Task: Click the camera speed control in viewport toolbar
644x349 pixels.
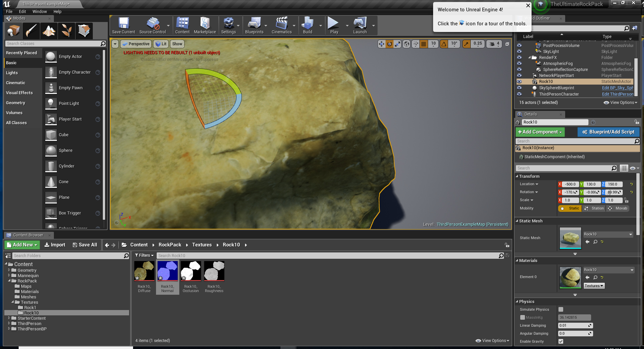Action: 494,44
